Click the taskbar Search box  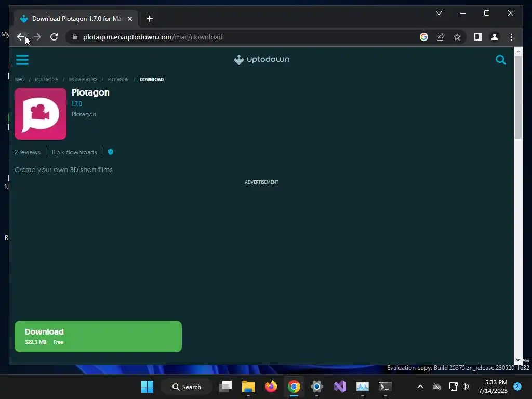tap(187, 387)
